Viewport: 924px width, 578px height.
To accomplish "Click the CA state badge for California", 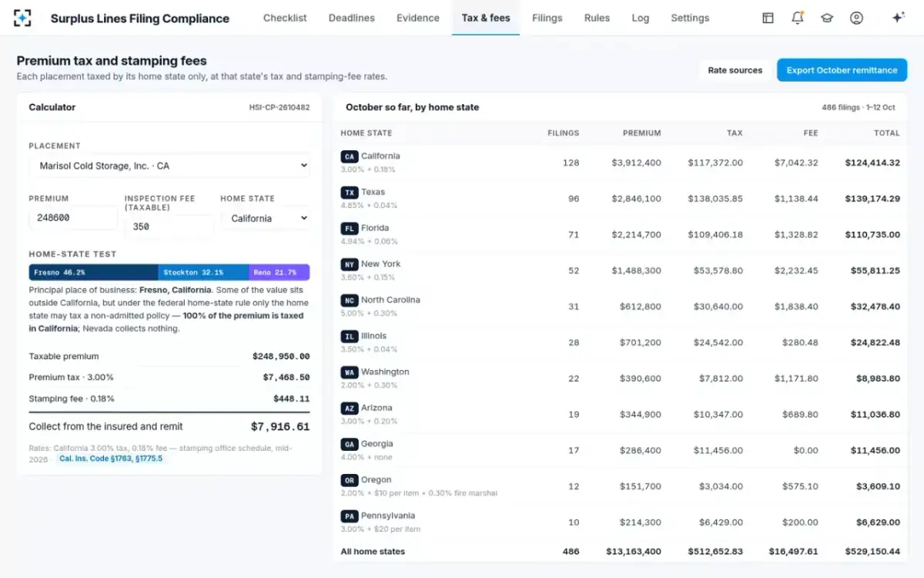I will pos(350,156).
